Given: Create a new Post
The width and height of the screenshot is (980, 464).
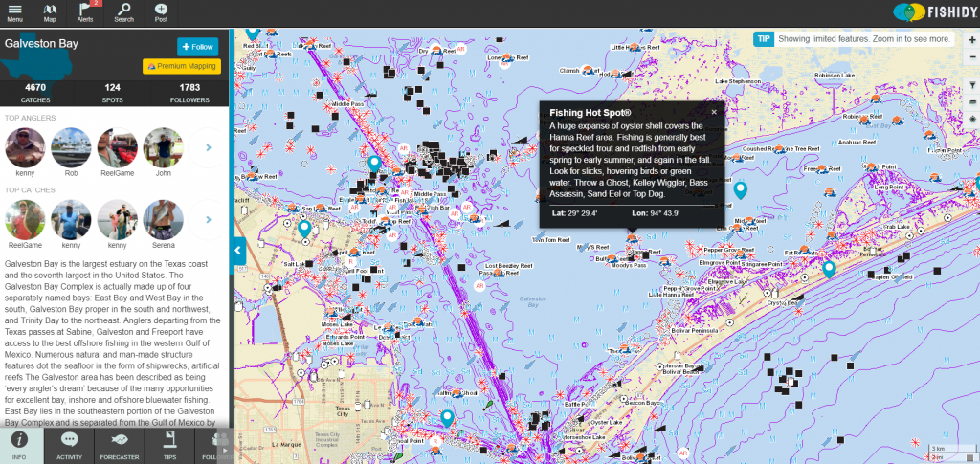Looking at the screenshot, I should 161,12.
